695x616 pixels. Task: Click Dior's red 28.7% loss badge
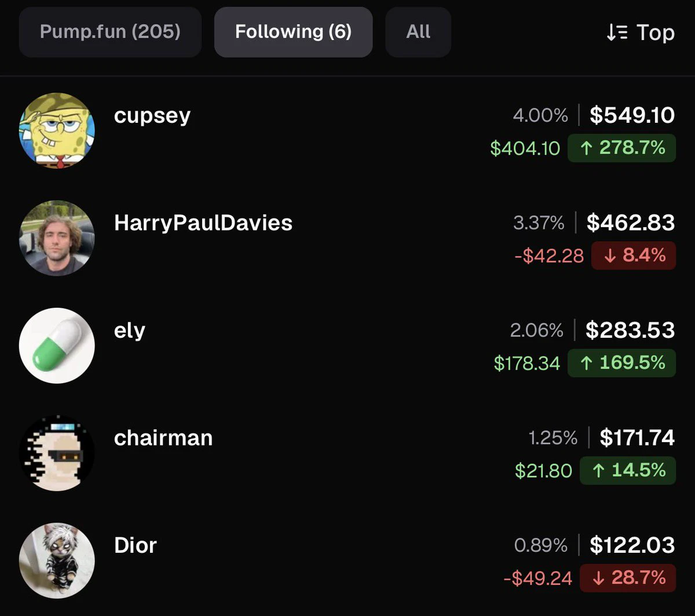coord(628,578)
